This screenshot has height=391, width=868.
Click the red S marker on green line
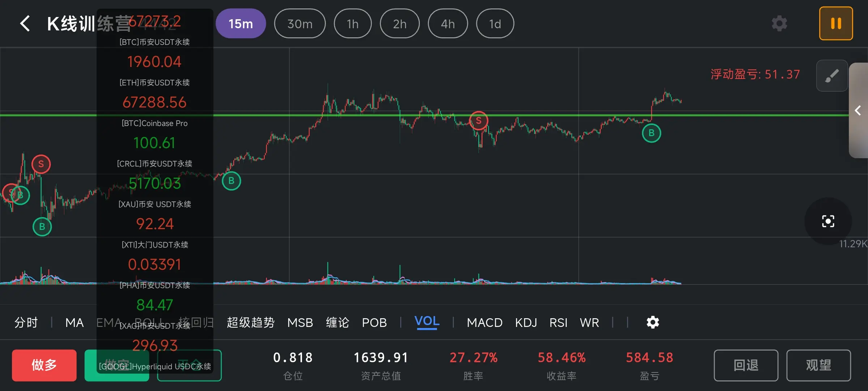point(478,121)
